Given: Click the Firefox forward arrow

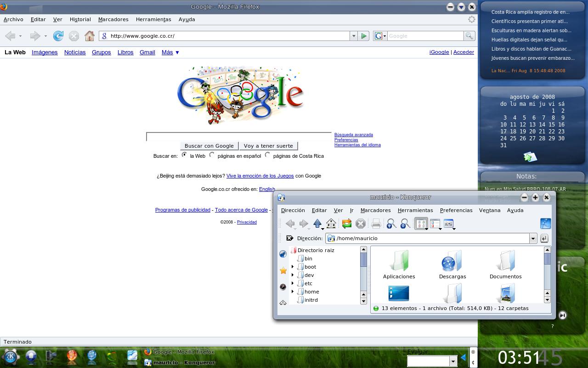Looking at the screenshot, I should [35, 36].
